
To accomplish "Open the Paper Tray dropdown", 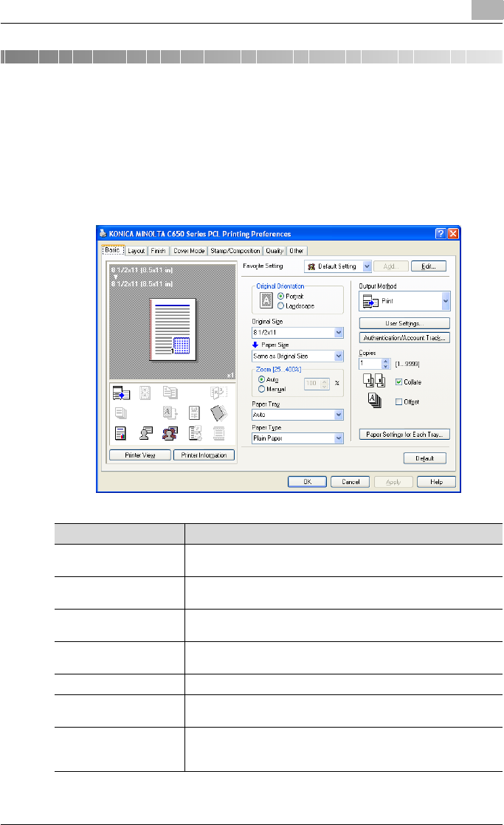I will pos(339,415).
